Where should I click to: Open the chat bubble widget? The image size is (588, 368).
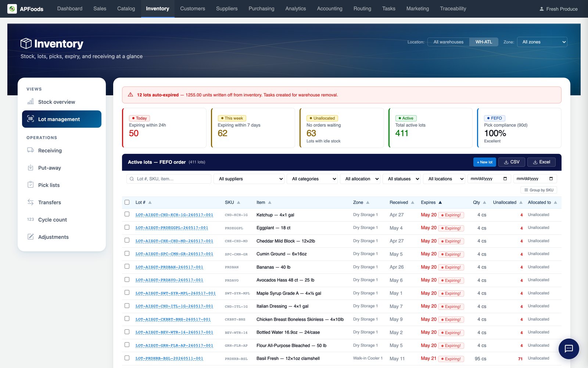tap(569, 348)
